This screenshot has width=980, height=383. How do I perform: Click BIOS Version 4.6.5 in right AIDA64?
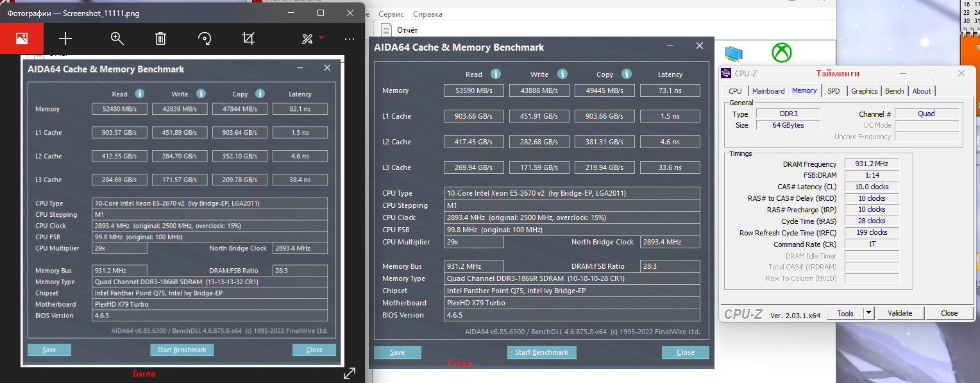572,315
